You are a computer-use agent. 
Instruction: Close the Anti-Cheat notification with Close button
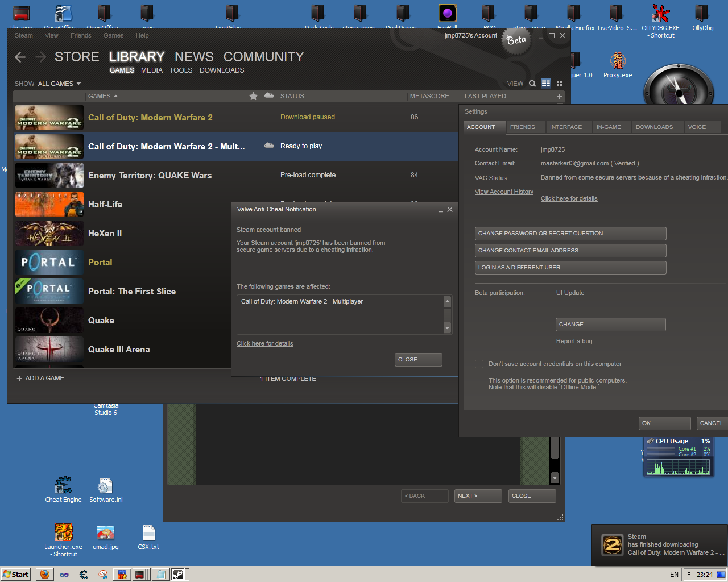(418, 360)
